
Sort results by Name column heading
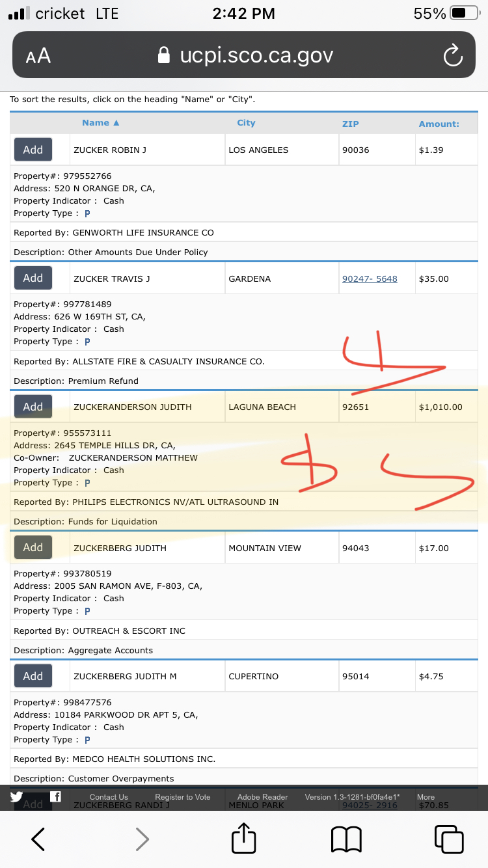pos(101,123)
